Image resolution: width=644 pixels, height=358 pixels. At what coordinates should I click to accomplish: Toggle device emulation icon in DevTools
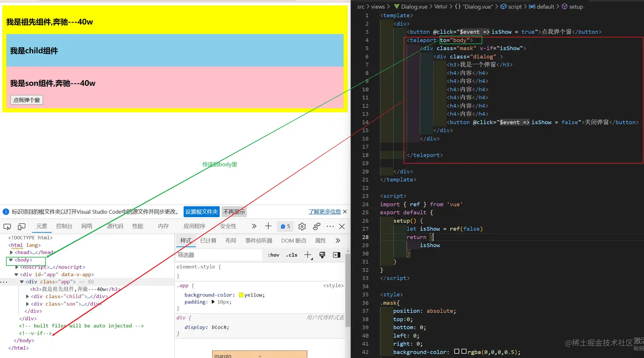(22, 226)
